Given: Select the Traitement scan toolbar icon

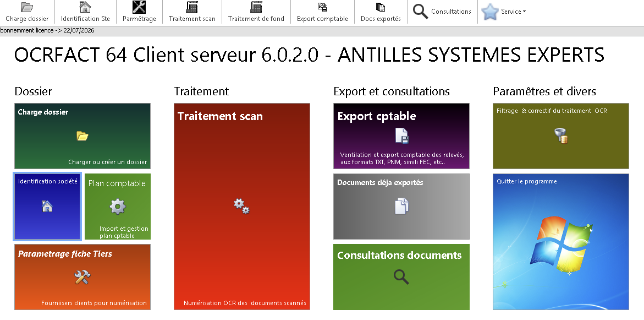Looking at the screenshot, I should 192,8.
